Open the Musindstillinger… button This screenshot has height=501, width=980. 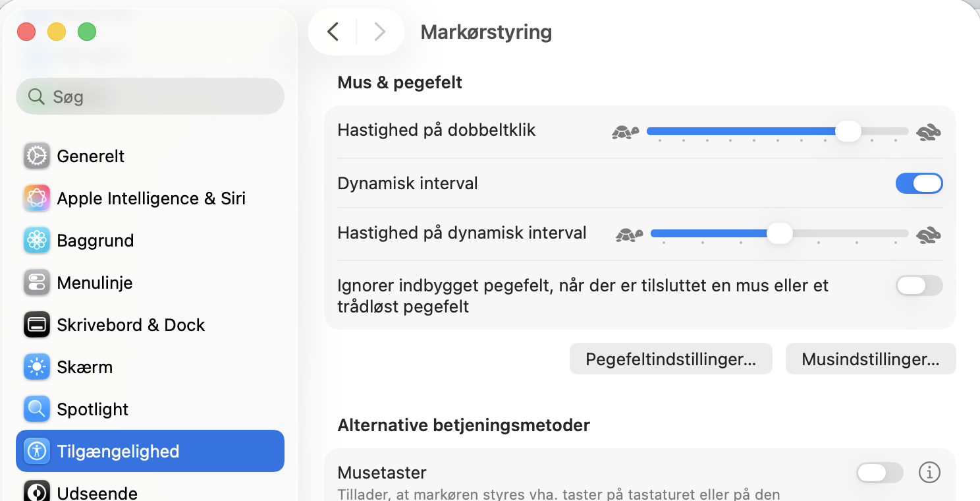871,359
